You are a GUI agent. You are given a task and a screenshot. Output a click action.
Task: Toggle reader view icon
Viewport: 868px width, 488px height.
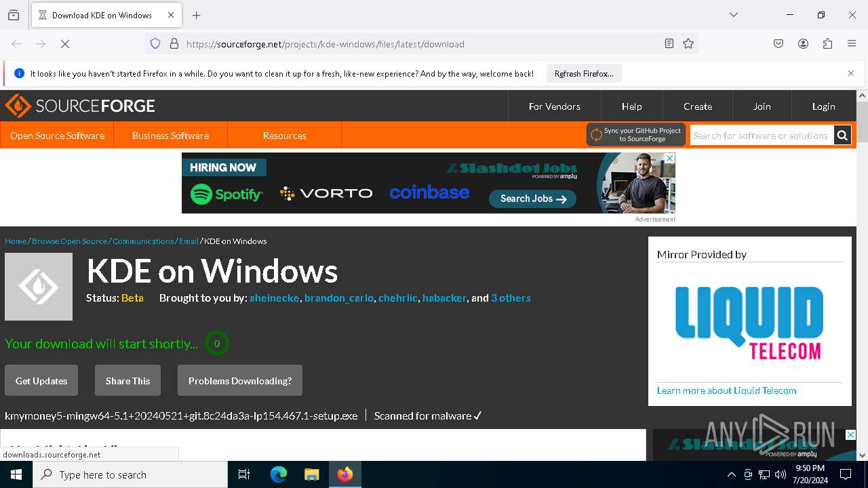tap(669, 44)
